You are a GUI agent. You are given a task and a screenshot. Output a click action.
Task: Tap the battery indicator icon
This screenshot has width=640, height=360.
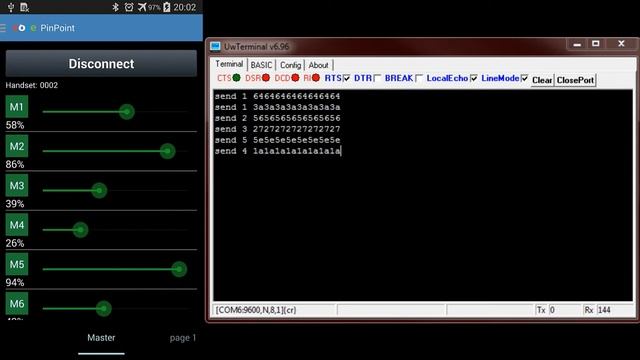[167, 7]
